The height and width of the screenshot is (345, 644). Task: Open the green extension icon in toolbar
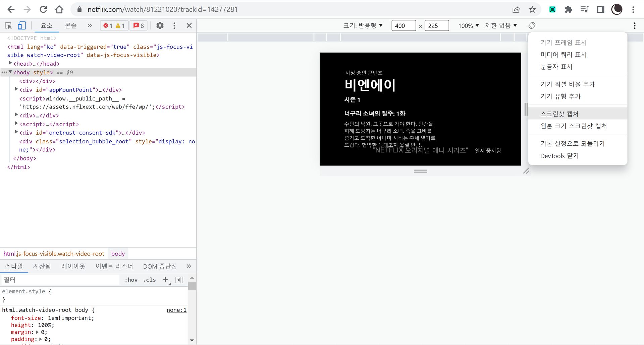[x=552, y=9]
